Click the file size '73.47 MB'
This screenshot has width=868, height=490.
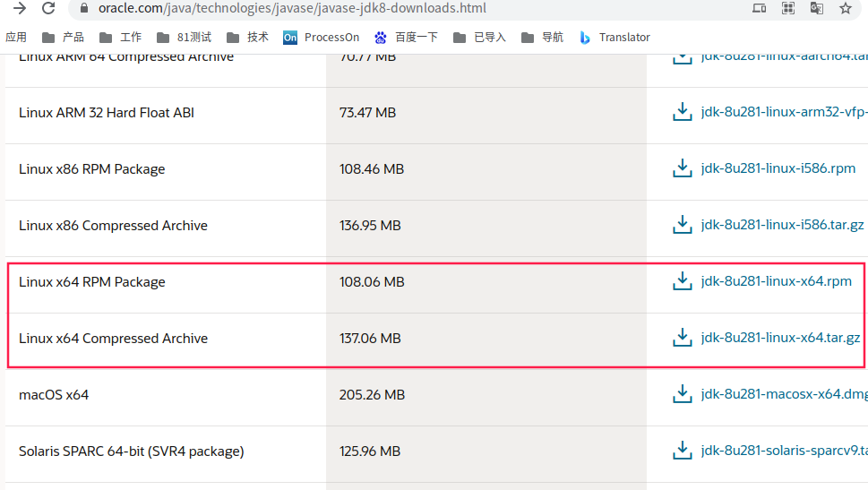pos(367,112)
